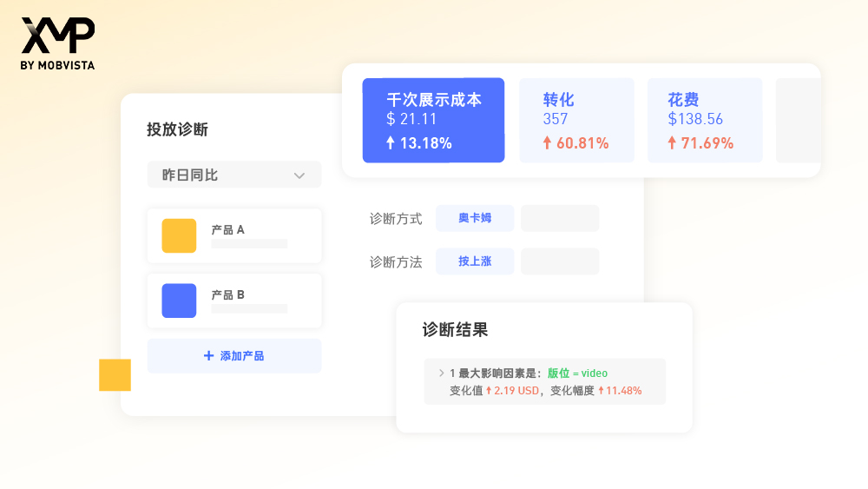Click the chevron arrow in 昨日同比 selector
The width and height of the screenshot is (868, 489).
tap(299, 175)
